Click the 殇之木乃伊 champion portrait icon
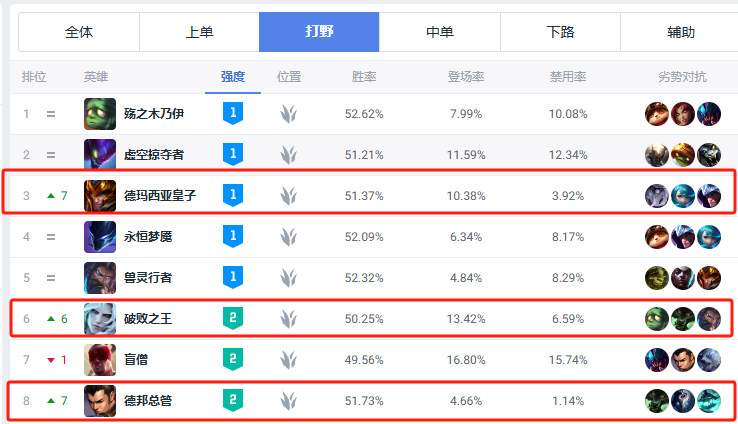Image resolution: width=738 pixels, height=424 pixels. click(99, 114)
